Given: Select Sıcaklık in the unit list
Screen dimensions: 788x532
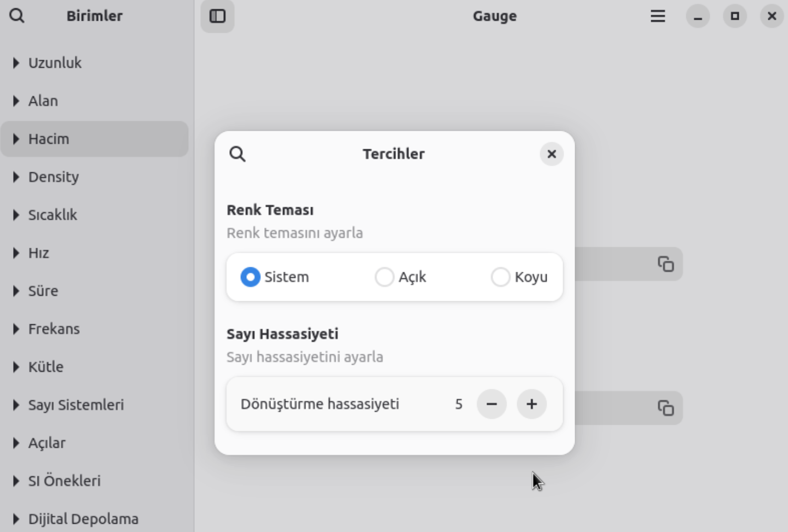Looking at the screenshot, I should point(53,215).
